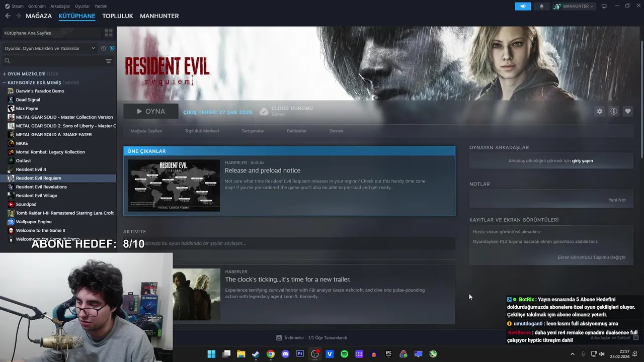The height and width of the screenshot is (362, 644).
Task: Click the Soundpad library icon
Action: pos(11,204)
